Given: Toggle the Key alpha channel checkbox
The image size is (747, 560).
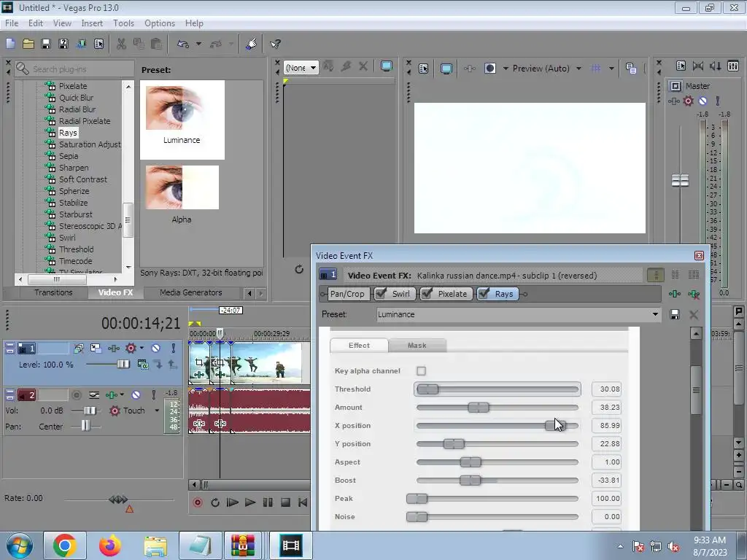Looking at the screenshot, I should click(421, 371).
